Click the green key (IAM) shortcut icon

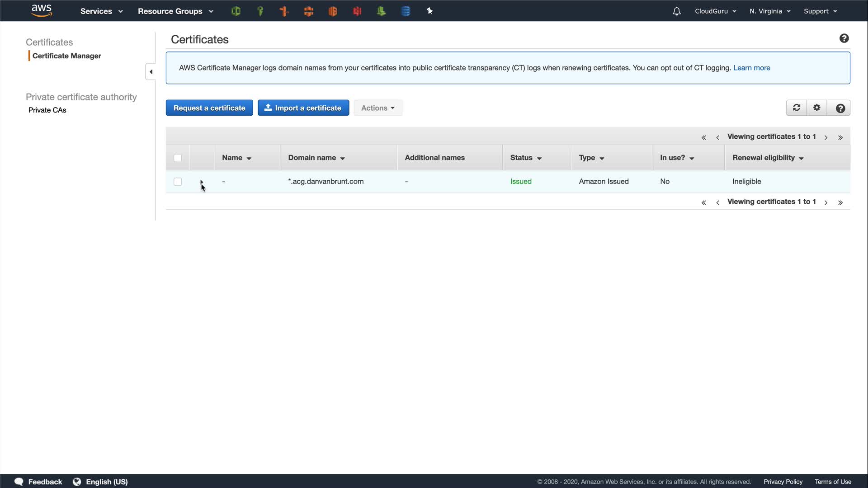click(x=260, y=11)
